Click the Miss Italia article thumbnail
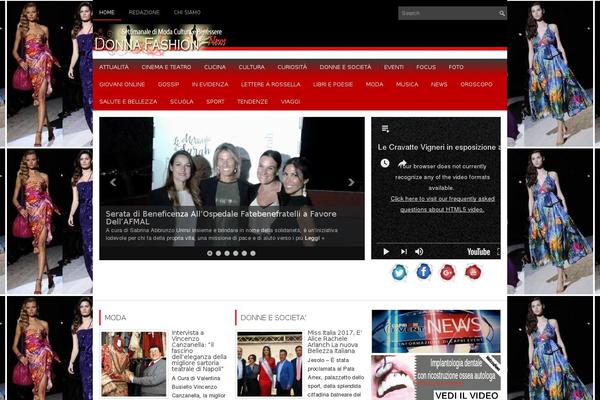This screenshot has height=400, width=600. click(270, 364)
